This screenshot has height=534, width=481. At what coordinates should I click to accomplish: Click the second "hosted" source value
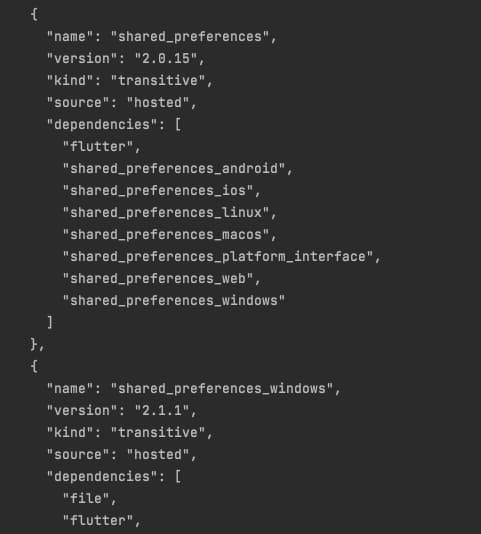pos(158,454)
